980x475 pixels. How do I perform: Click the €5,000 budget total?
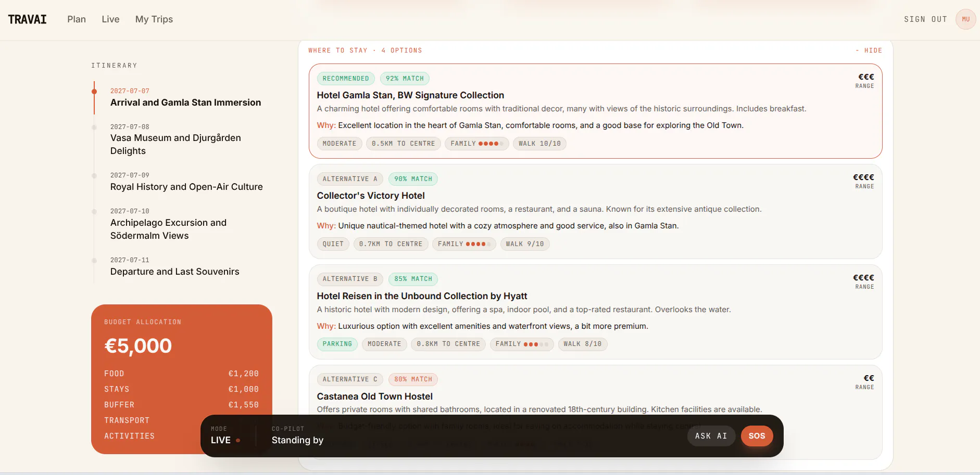coord(138,346)
